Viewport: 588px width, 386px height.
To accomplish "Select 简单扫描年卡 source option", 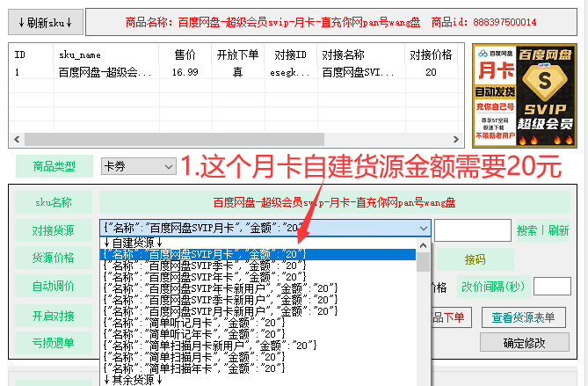I will coord(258,368).
